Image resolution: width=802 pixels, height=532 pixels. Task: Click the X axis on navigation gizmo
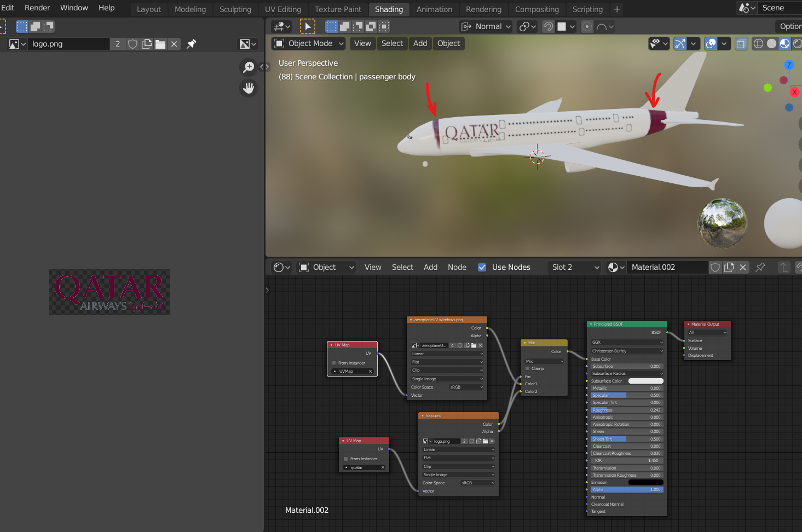[794, 92]
